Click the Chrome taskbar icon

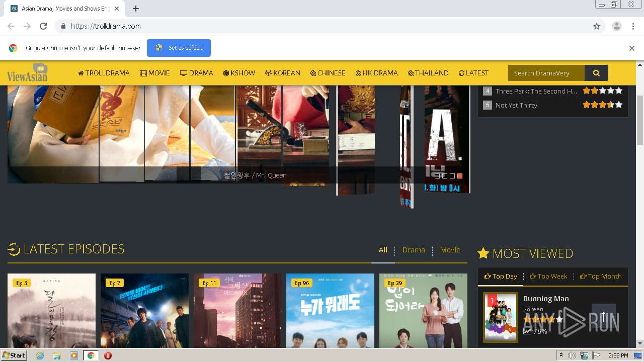click(x=91, y=355)
